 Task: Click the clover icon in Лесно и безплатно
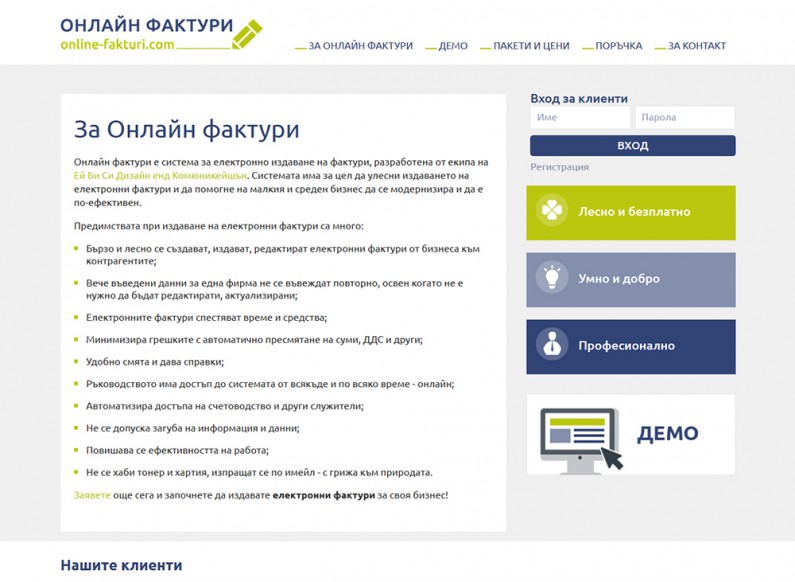coord(552,210)
